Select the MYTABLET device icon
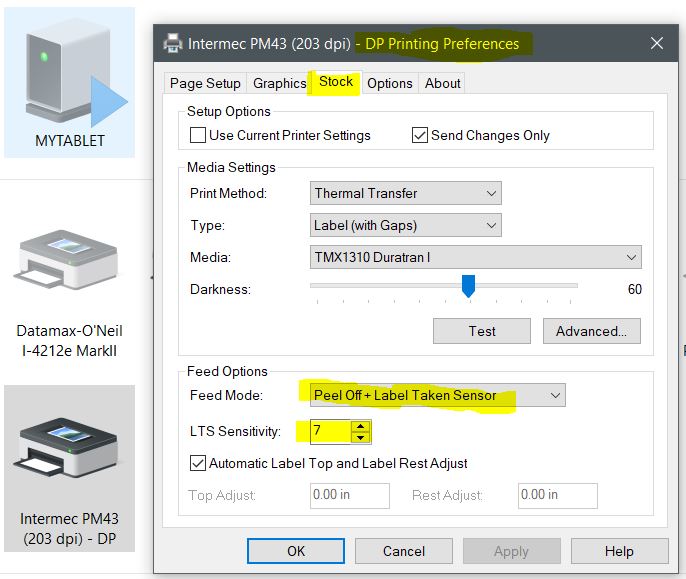686x579 pixels. click(x=69, y=82)
